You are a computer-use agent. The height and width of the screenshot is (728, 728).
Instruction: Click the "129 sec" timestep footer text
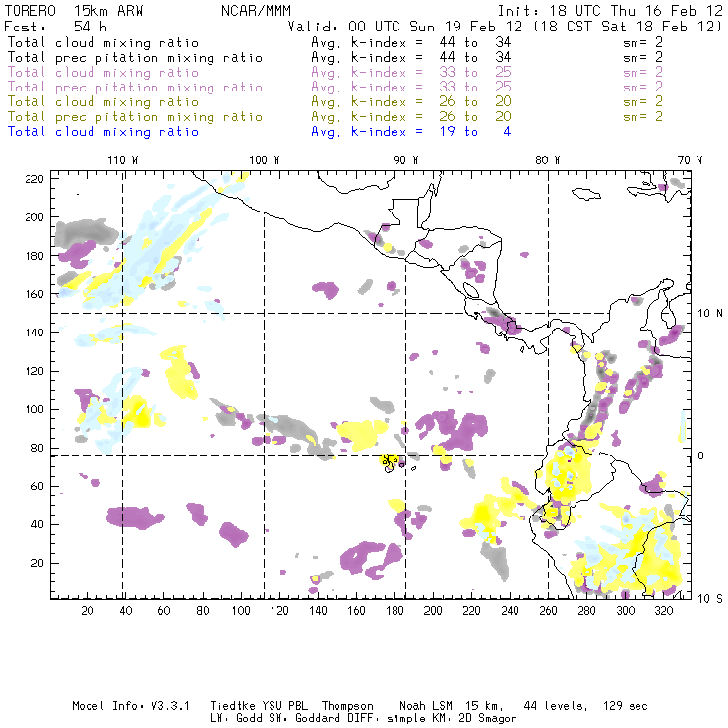(626, 706)
